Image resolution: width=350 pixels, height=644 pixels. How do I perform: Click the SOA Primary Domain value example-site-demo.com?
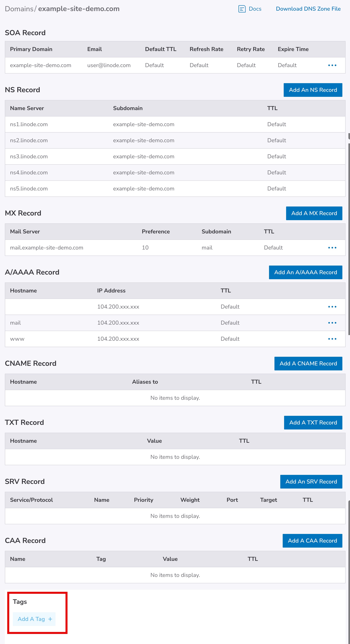pyautogui.click(x=41, y=65)
